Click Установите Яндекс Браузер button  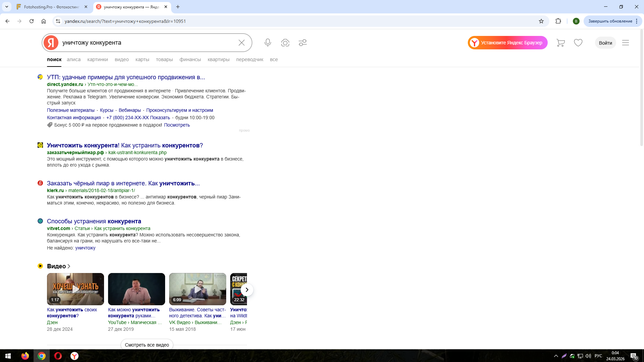coord(507,43)
